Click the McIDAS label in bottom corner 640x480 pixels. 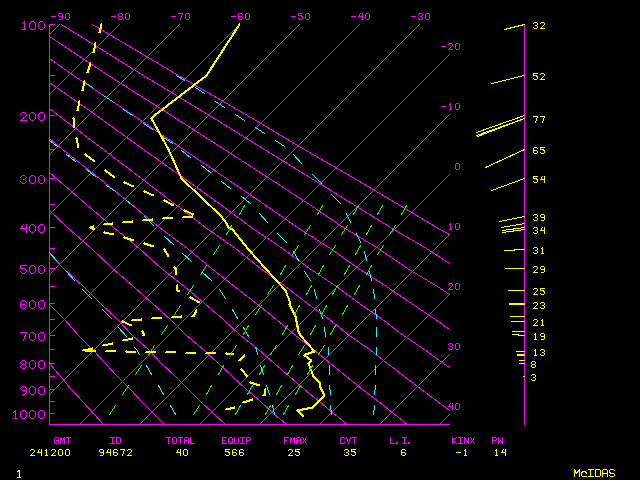[x=594, y=472]
